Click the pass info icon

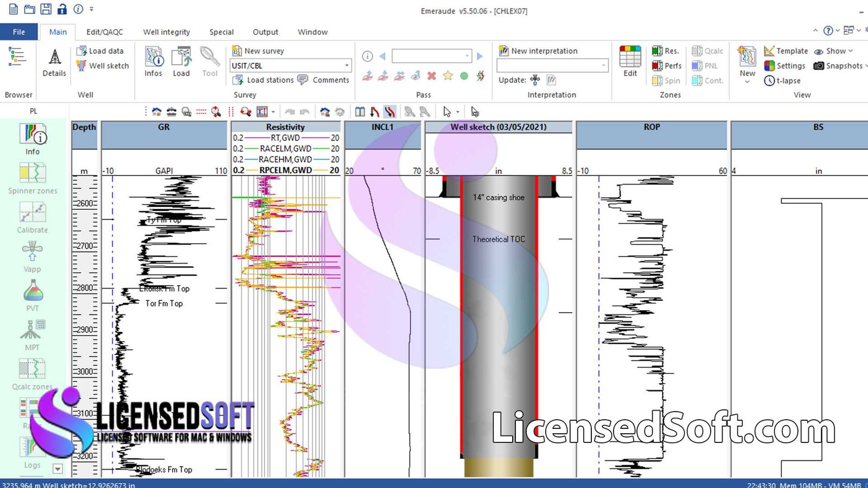pos(367,56)
